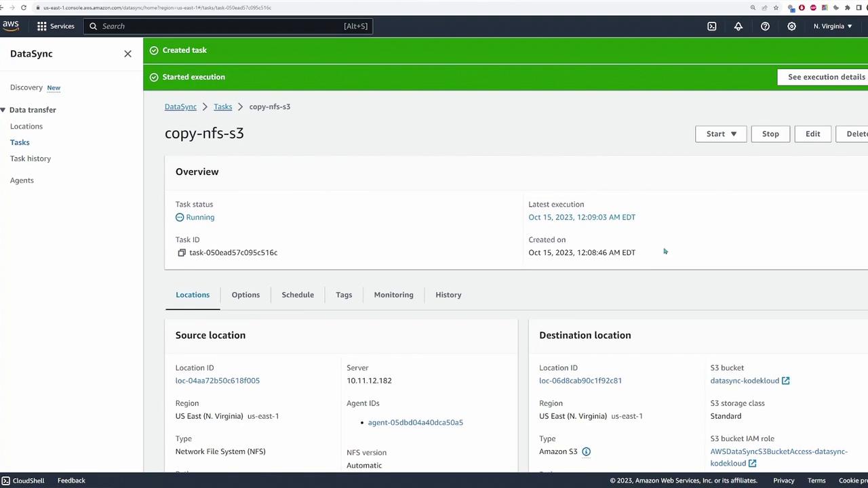The image size is (868, 488).
Task: Open Discovery in the sidebar
Action: [x=26, y=87]
